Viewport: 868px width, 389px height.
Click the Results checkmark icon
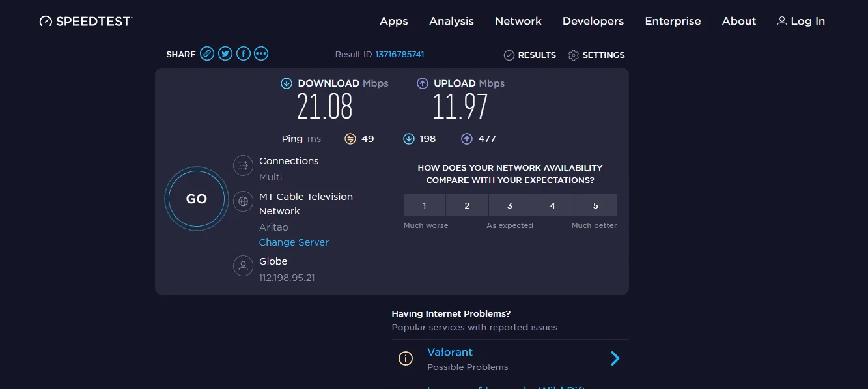pos(509,55)
